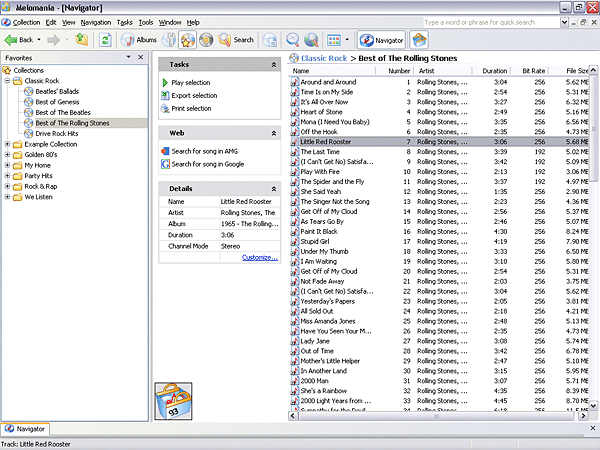Expand the We Listen node
Viewport: 600px width, 450px height.
(x=7, y=197)
